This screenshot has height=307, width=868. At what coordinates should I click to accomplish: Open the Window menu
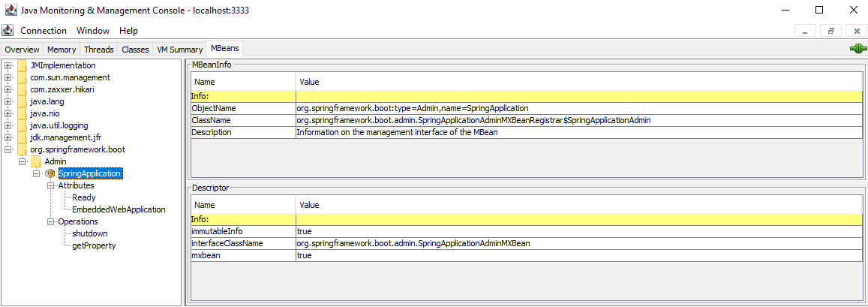coord(93,31)
